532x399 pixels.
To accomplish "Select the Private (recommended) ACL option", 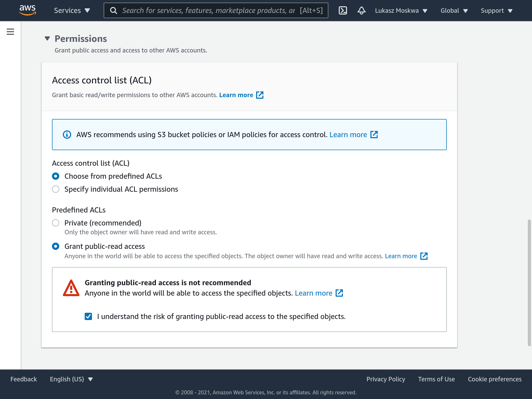I will tap(56, 223).
